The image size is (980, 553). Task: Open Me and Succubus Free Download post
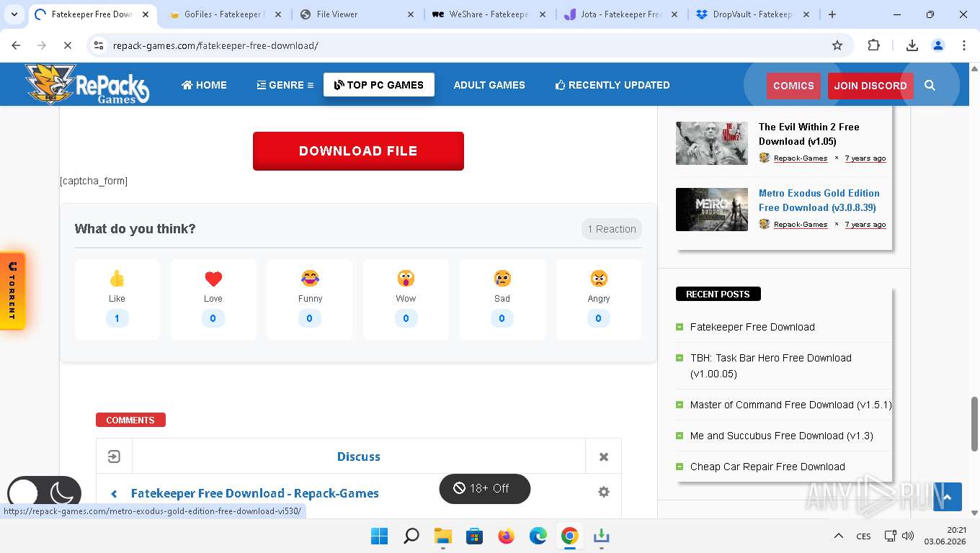tap(781, 436)
